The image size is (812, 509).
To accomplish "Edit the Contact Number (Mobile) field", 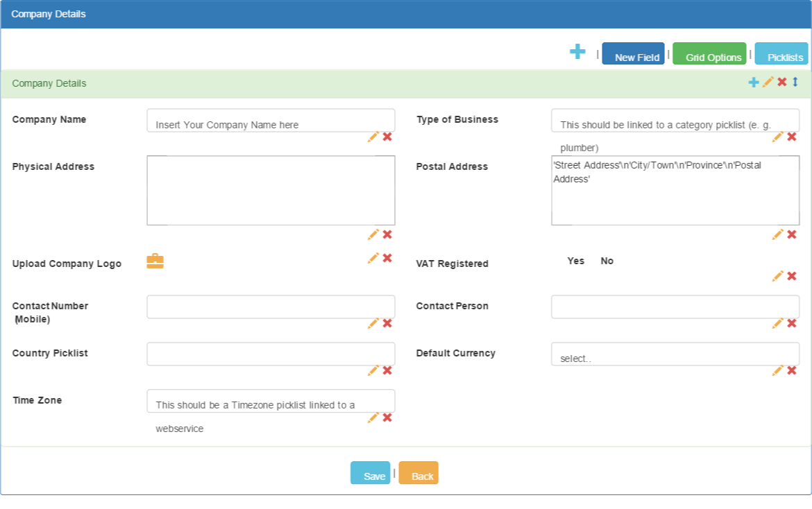I will (x=373, y=323).
